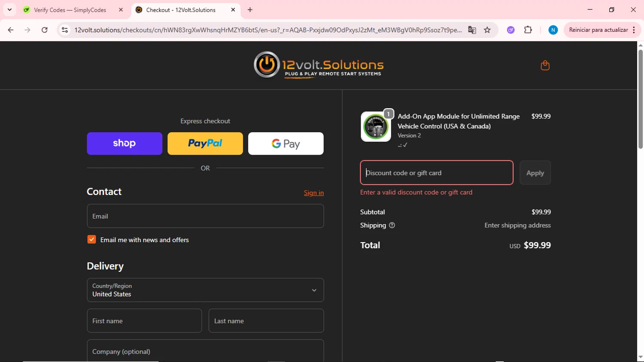The height and width of the screenshot is (362, 644).
Task: Click the Apply discount button
Action: click(x=535, y=173)
